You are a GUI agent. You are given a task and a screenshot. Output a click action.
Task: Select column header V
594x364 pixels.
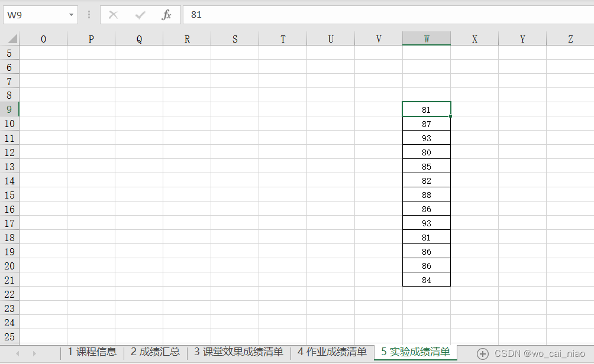[x=379, y=39]
